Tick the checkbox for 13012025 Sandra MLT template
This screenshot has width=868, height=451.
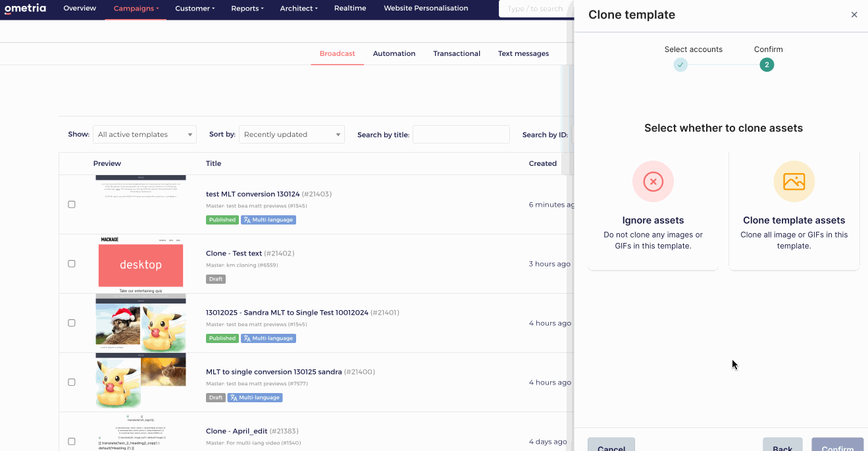coord(72,323)
